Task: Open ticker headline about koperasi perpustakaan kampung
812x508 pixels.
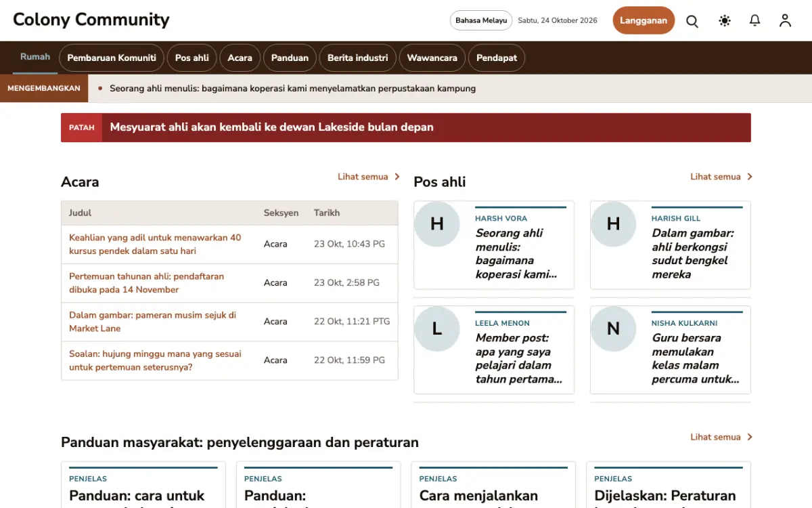Action: [x=292, y=88]
